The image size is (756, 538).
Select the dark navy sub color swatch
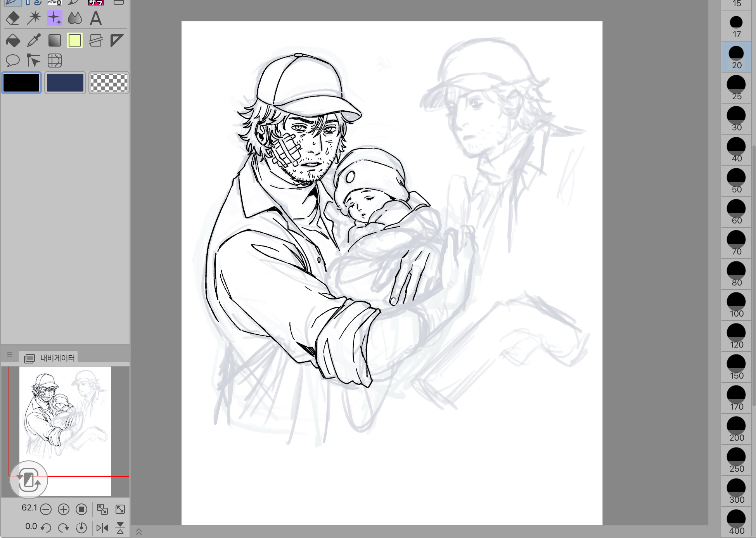[65, 83]
